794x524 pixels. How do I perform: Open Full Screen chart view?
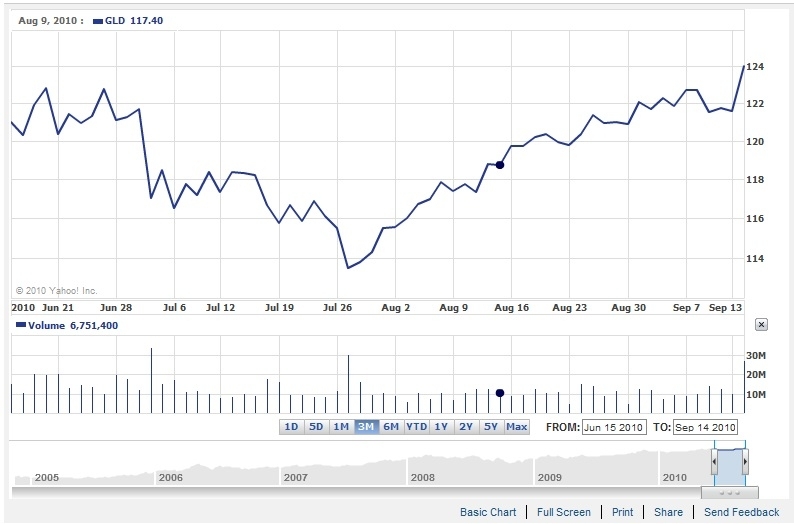564,512
